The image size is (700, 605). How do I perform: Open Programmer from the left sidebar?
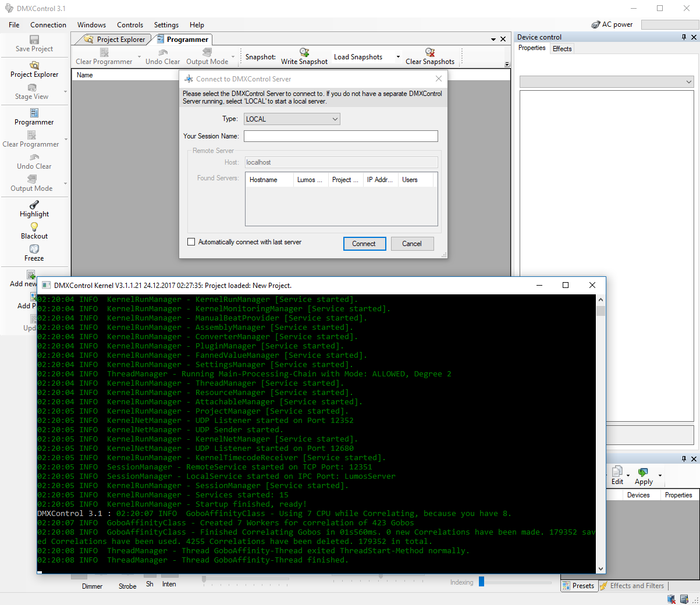click(x=34, y=117)
